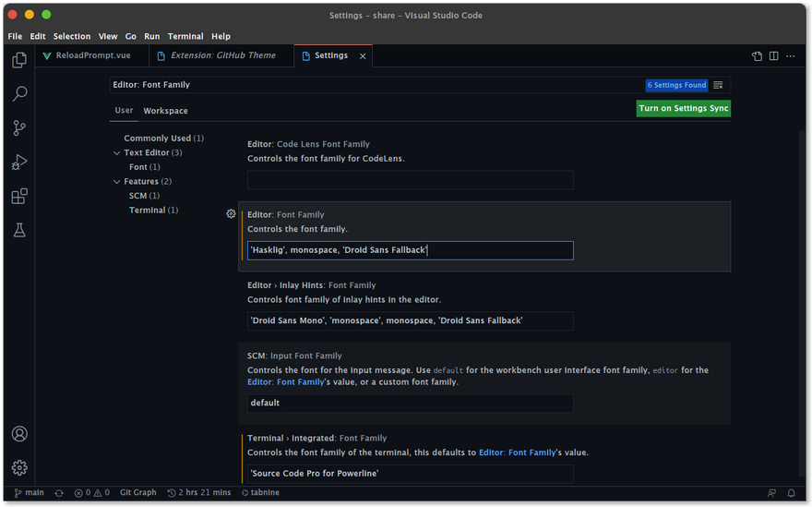Open the Explorer view in activity bar

point(19,60)
